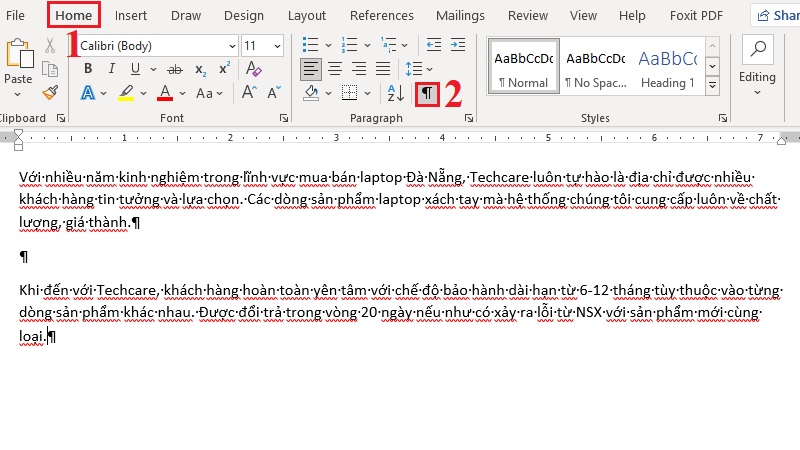Screen dimensions: 800x450
Task: Open the font size 11 dropdown
Action: pos(277,46)
